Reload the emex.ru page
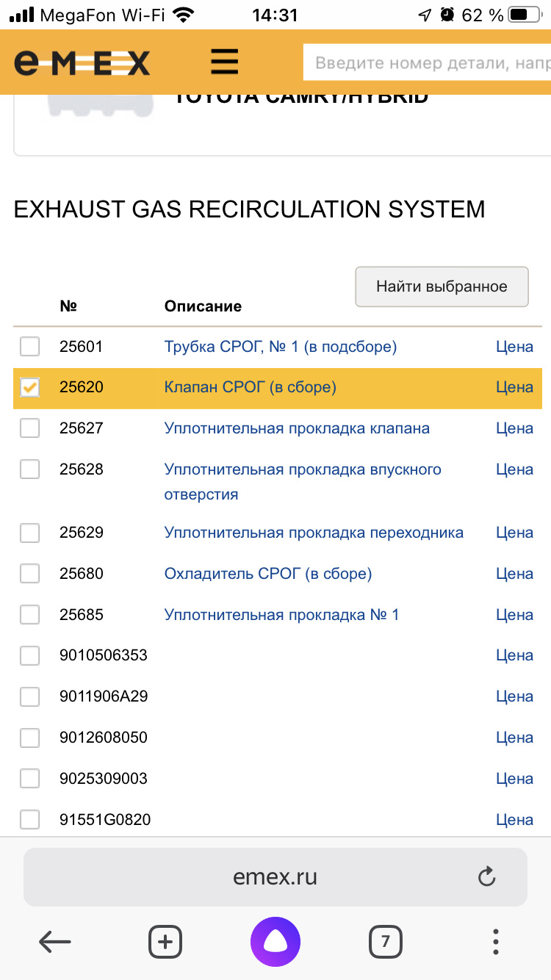551x980 pixels. pyautogui.click(x=486, y=876)
